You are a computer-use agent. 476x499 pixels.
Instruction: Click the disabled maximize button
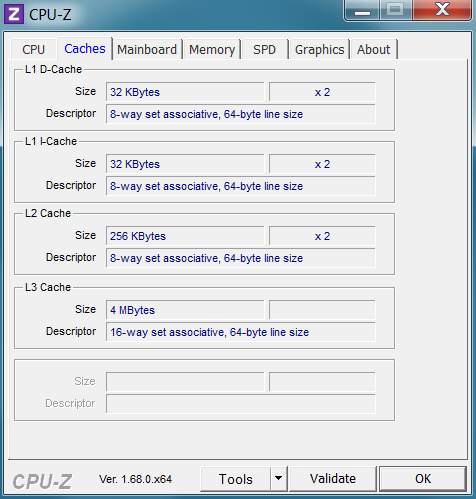tap(396, 10)
